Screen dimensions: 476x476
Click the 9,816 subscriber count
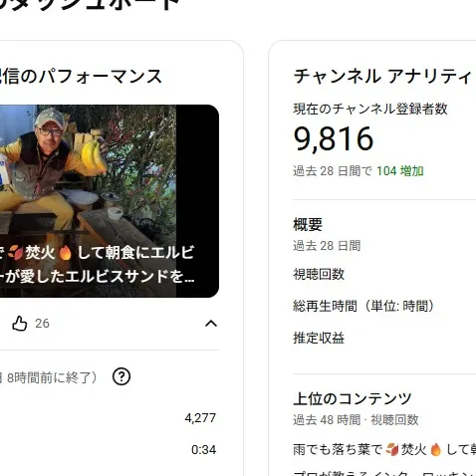(x=334, y=139)
